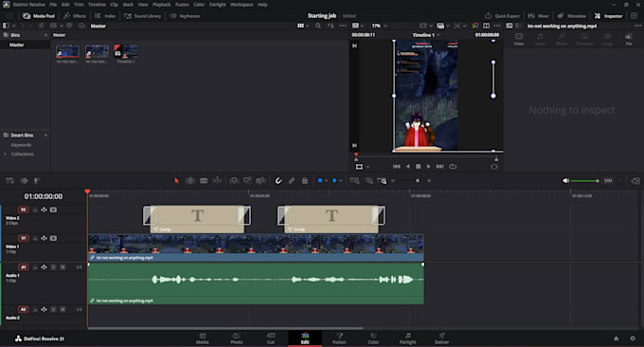Open Timeline View Options icon
The height and width of the screenshot is (347, 644).
click(9, 180)
